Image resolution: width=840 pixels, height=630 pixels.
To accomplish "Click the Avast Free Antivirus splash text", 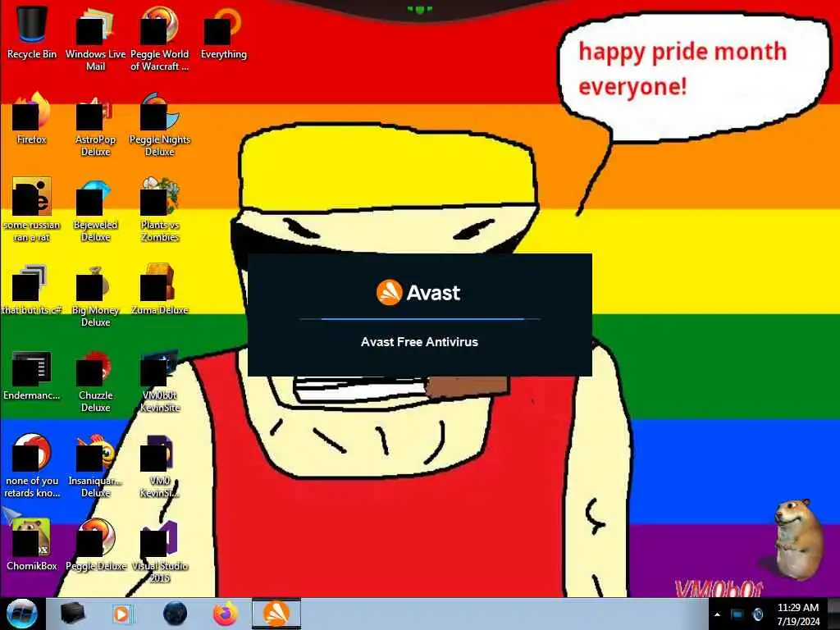I will tap(419, 342).
